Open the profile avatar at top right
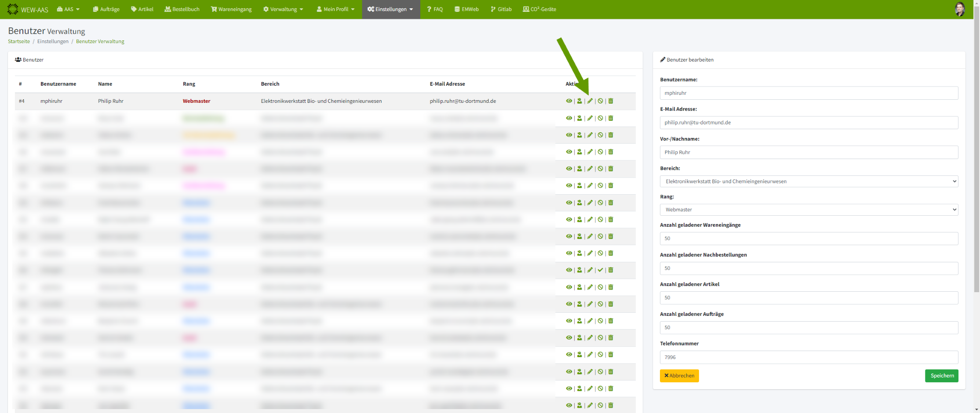The width and height of the screenshot is (980, 413). 960,9
